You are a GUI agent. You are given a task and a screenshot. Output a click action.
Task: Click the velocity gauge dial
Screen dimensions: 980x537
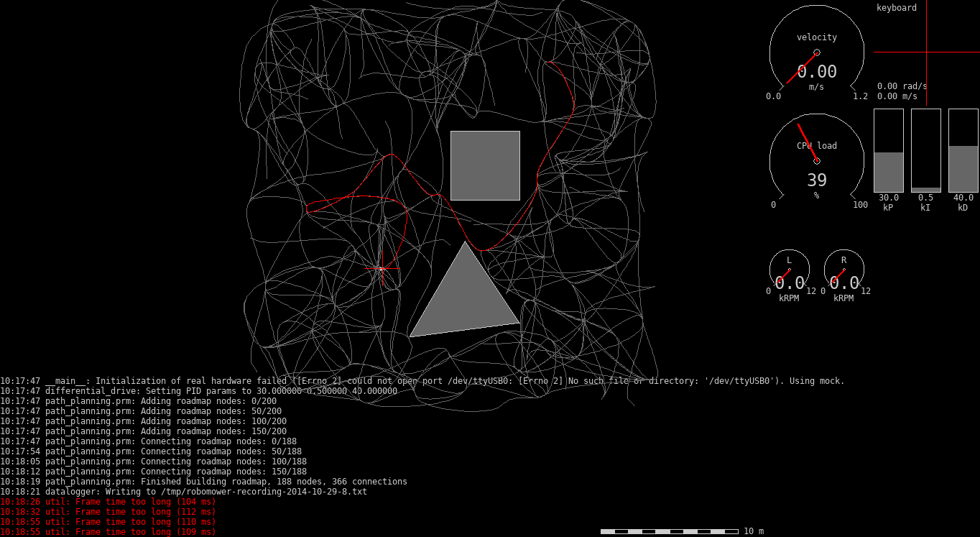click(817, 52)
